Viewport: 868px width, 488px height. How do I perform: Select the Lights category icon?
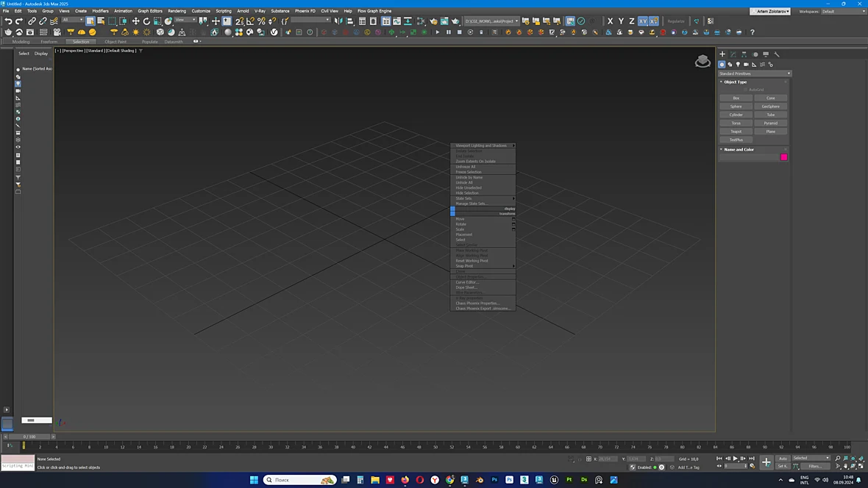[738, 64]
